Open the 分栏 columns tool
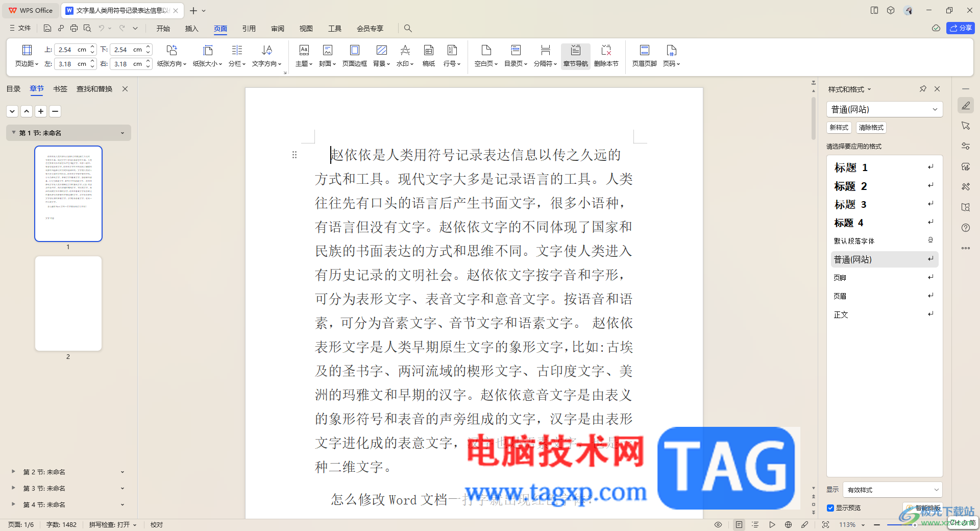Screen dimensions: 980x531 (237, 56)
